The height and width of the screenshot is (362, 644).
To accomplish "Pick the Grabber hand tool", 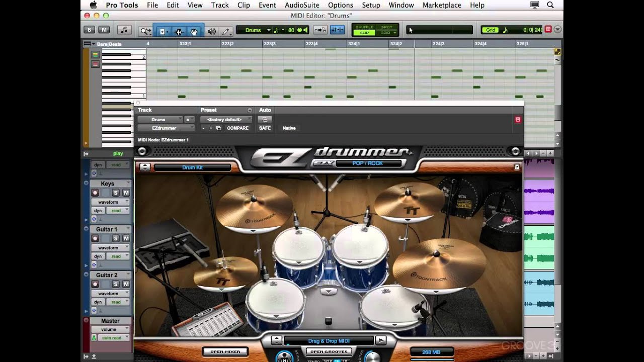I will pos(194,31).
